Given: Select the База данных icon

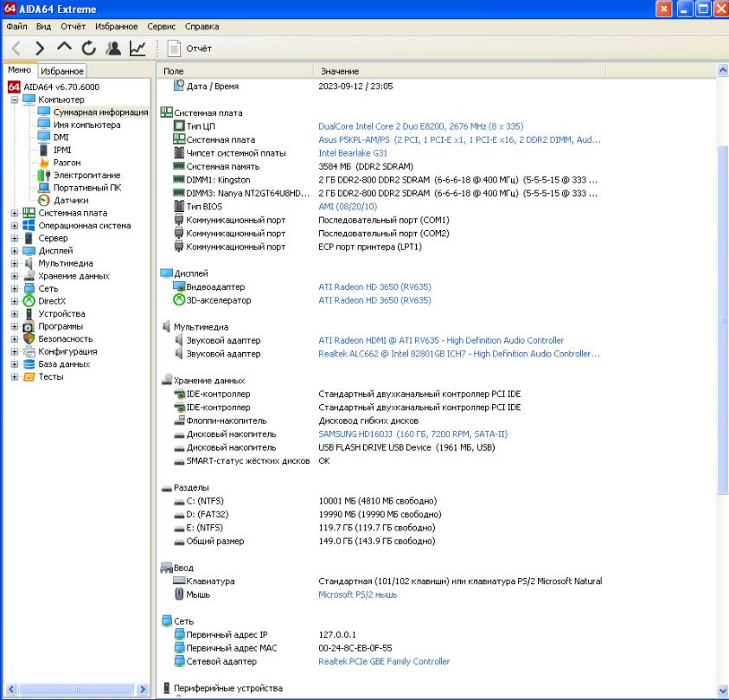Looking at the screenshot, I should 29,363.
